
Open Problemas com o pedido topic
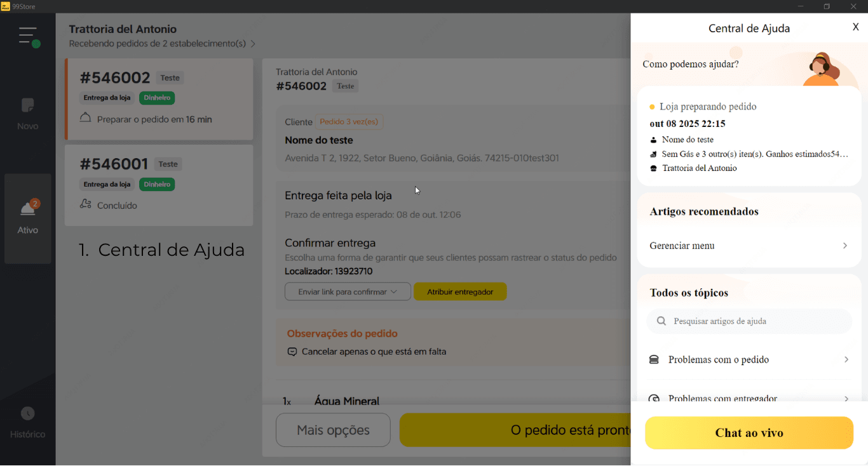[749, 360]
